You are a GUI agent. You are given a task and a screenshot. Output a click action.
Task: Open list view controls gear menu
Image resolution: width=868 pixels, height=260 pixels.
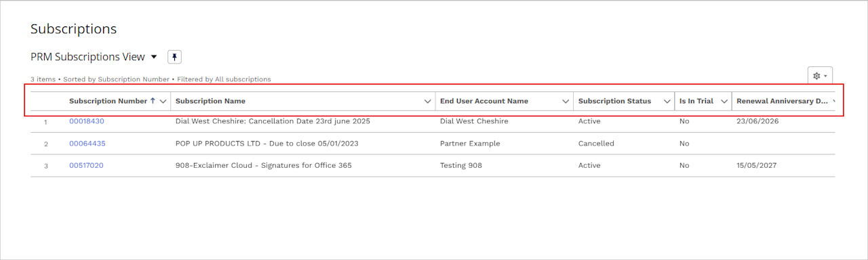pyautogui.click(x=820, y=75)
